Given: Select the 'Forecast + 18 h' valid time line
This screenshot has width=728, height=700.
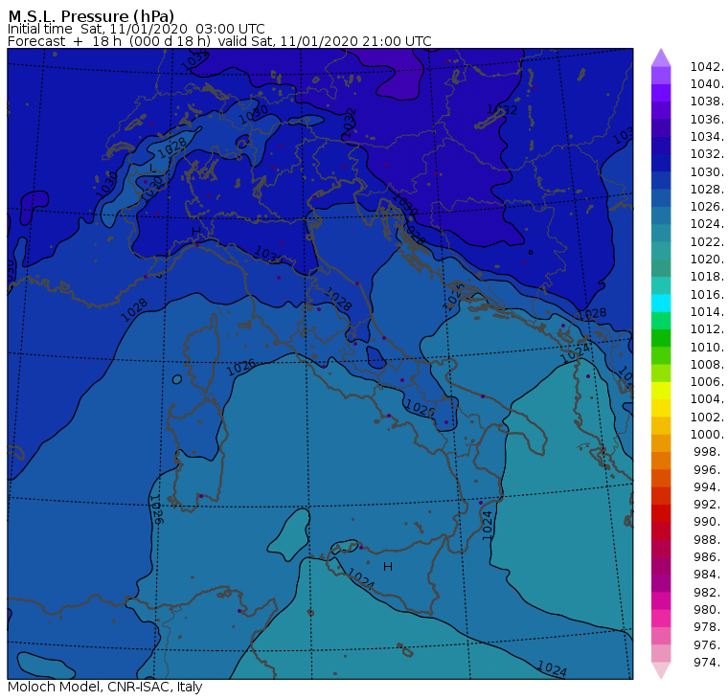Looking at the screenshot, I should [219, 41].
